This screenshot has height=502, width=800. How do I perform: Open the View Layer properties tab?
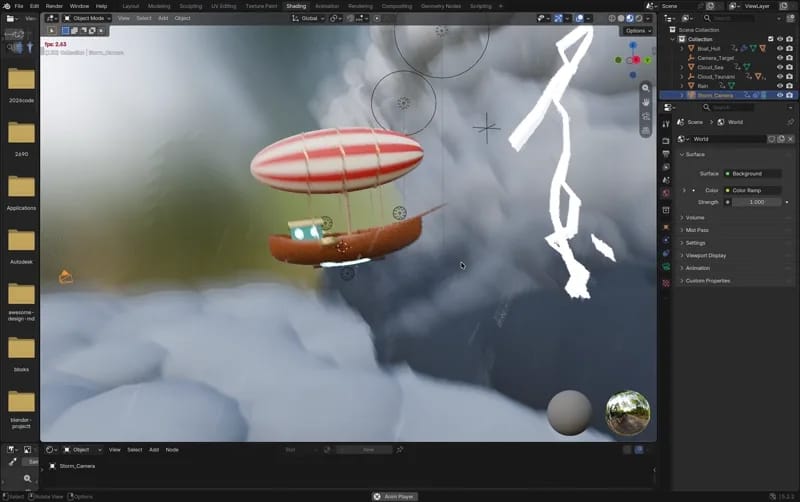pos(666,167)
